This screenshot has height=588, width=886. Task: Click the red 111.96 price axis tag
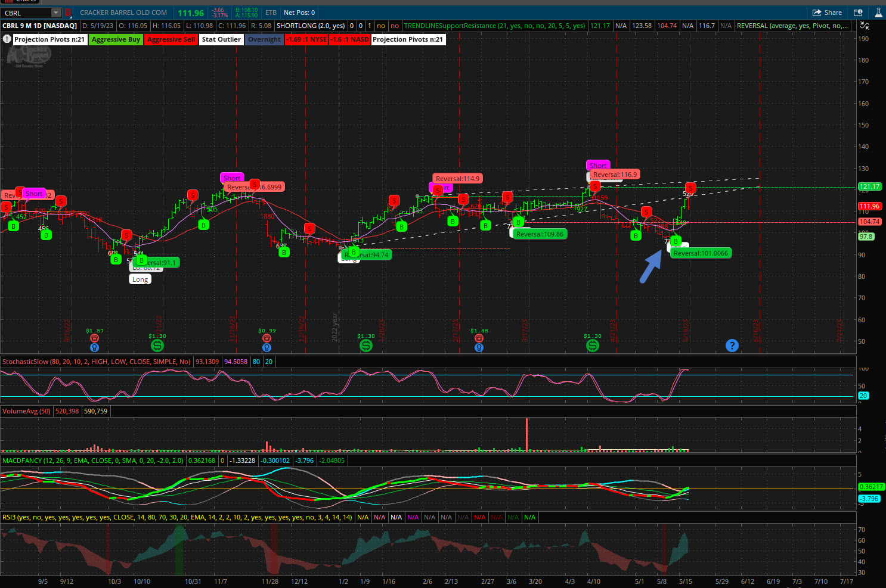click(869, 206)
